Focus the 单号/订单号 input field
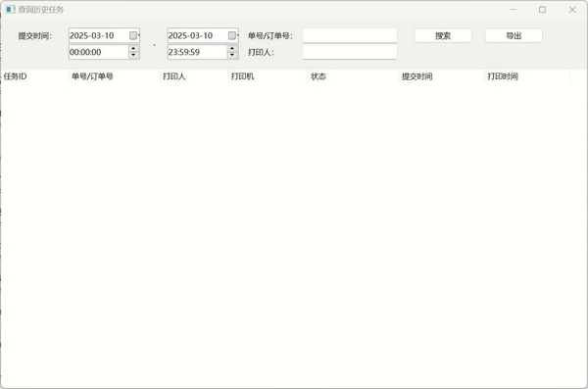The width and height of the screenshot is (588, 389). pos(350,35)
